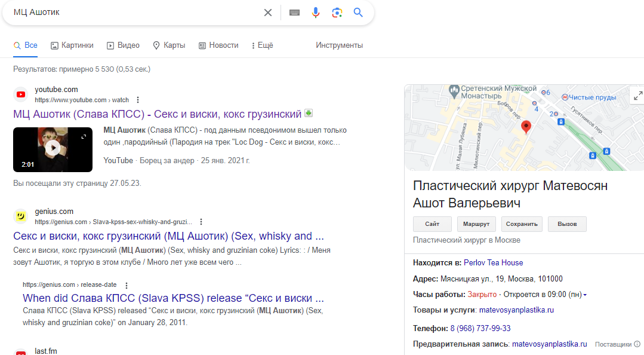Viewport: 644px width, 355px height.
Task: Click the YouTube favicon beside youtube.com
Action: click(20, 94)
